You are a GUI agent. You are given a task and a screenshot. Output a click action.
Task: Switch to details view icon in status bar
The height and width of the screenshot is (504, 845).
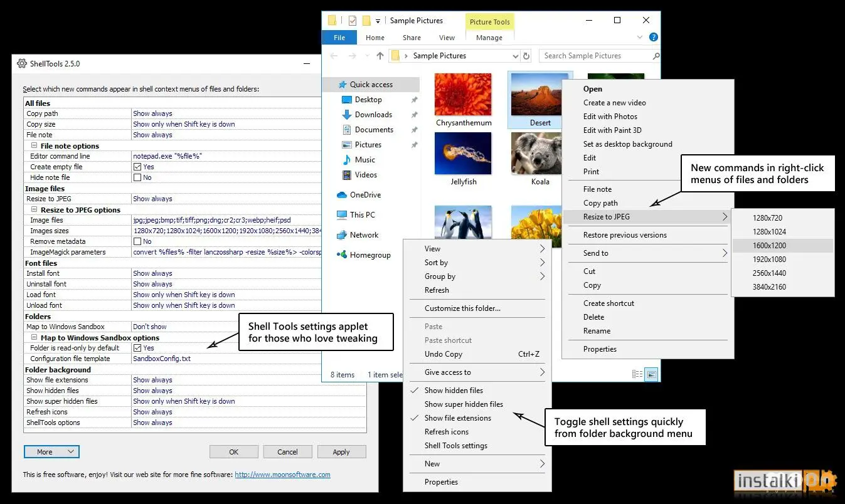[637, 374]
